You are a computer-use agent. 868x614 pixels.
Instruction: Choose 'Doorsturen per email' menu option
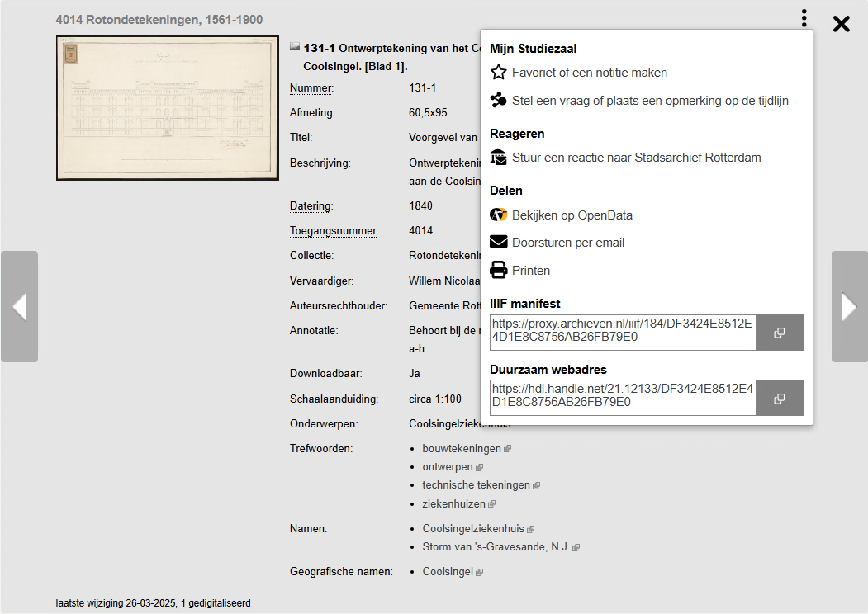[x=568, y=243]
